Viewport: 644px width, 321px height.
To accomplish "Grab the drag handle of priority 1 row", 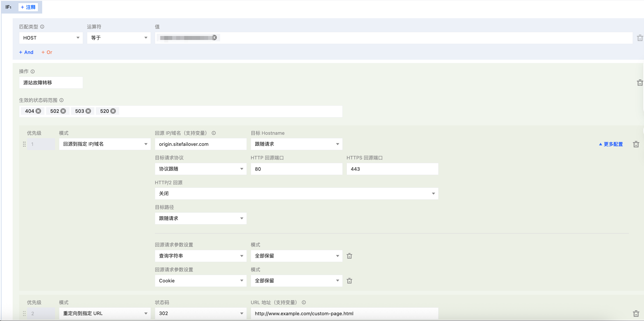I will pyautogui.click(x=24, y=144).
